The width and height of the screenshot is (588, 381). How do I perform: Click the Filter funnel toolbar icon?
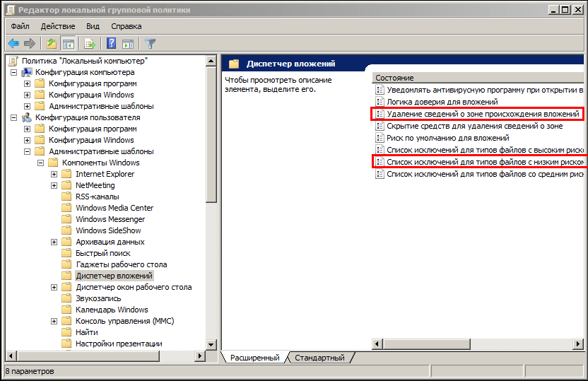point(150,44)
